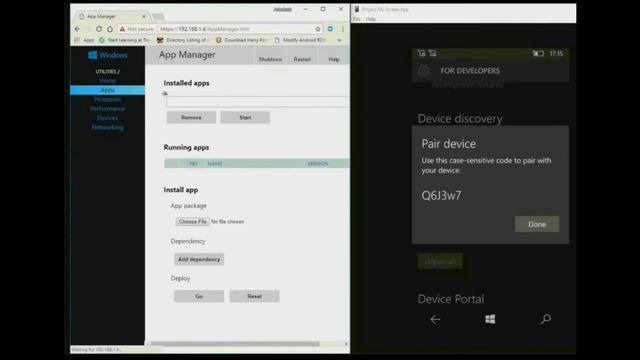Open a new browser tab
This screenshot has width=640, height=360.
pyautogui.click(x=158, y=16)
